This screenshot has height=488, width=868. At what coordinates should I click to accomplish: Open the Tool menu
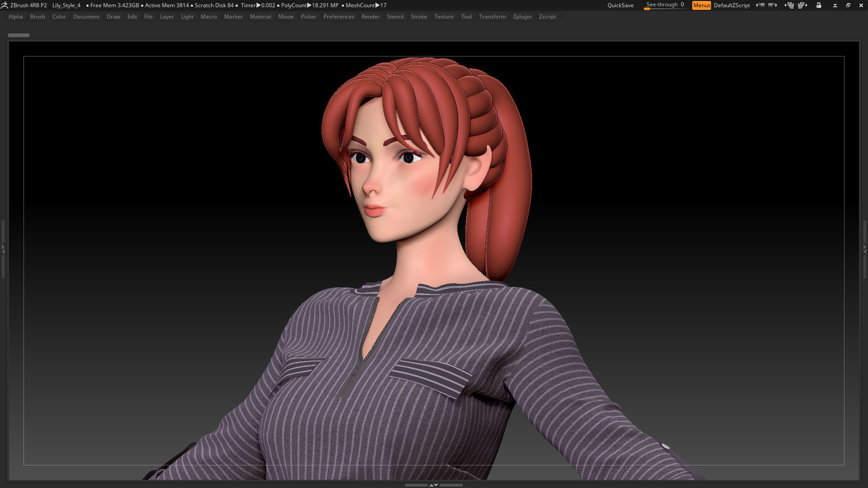pos(467,16)
